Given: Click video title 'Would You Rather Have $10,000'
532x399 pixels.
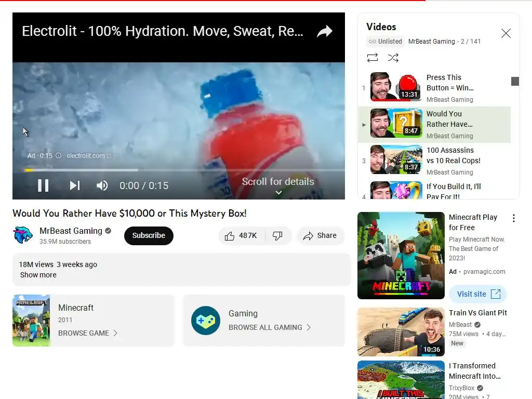Looking at the screenshot, I should pos(129,214).
